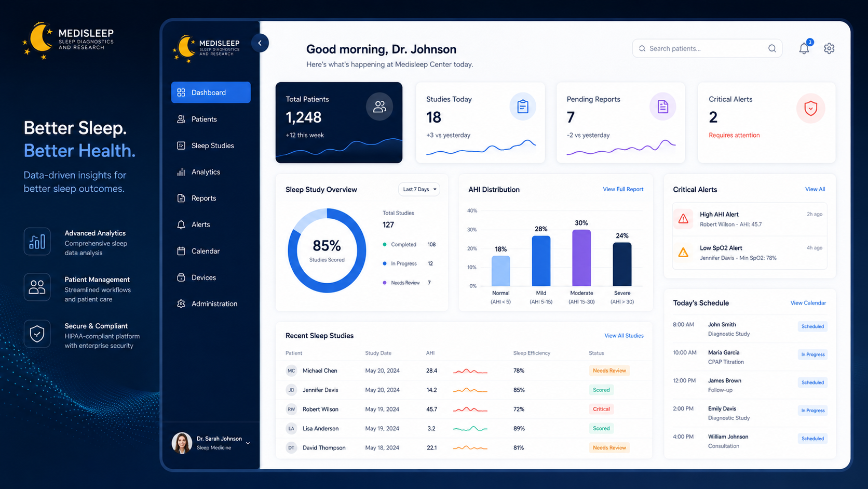868x489 pixels.
Task: Open settings gear in the header
Action: pos(829,48)
